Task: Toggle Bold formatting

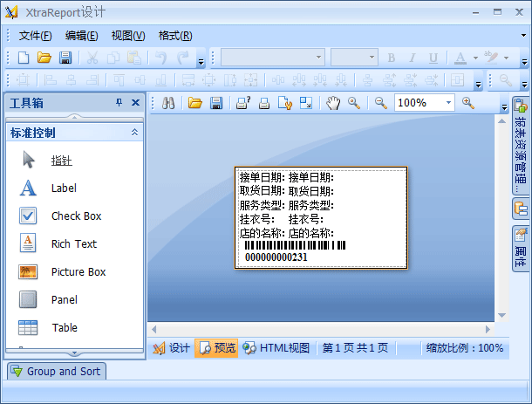Action: (x=392, y=58)
